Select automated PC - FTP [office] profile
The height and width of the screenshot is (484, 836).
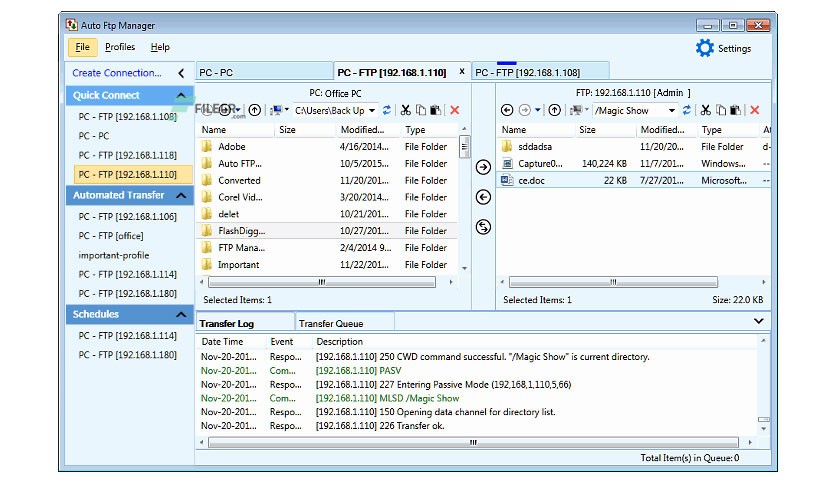click(x=111, y=236)
